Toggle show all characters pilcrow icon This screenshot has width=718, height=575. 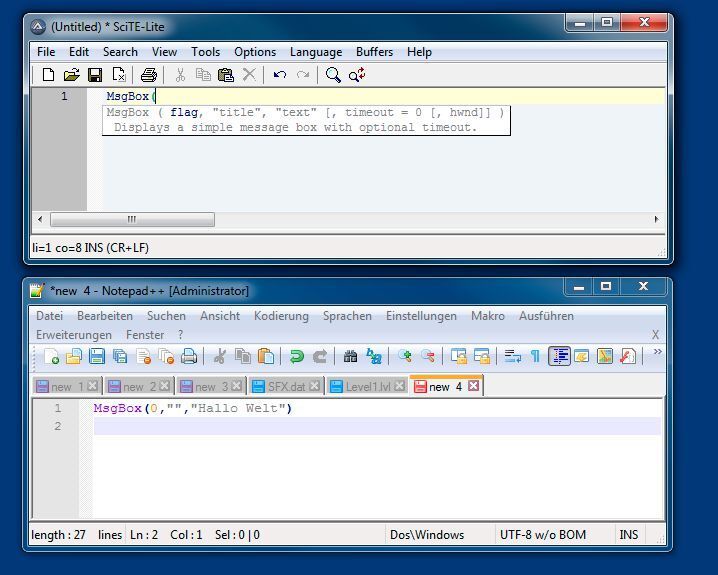(x=535, y=356)
